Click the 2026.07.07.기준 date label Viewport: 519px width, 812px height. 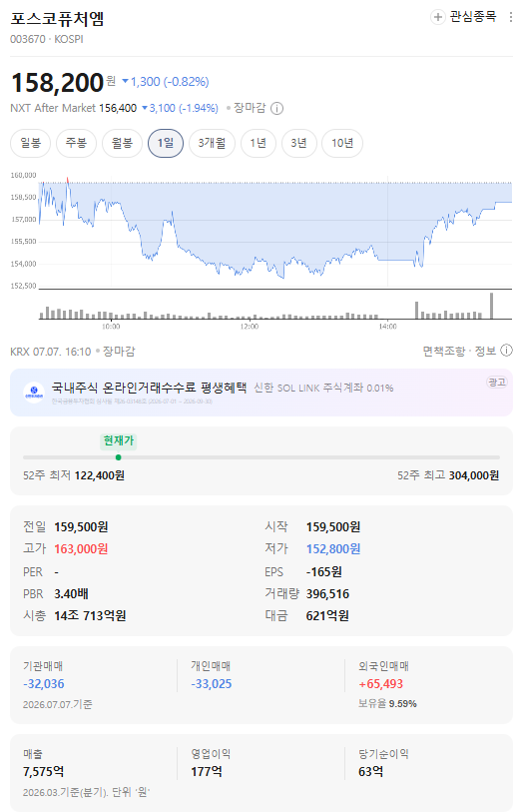point(58,705)
